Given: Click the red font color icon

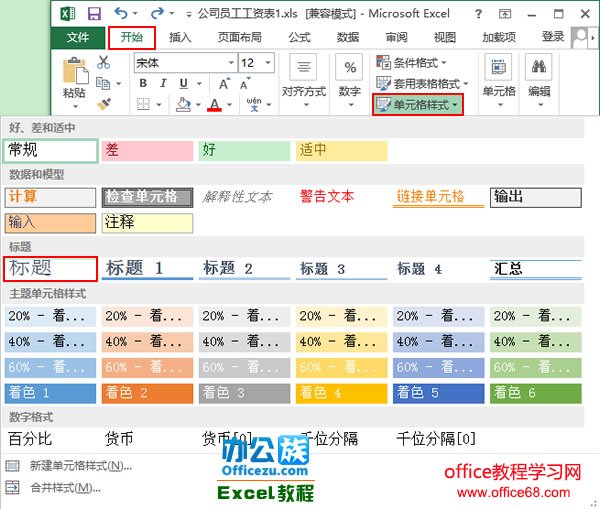Looking at the screenshot, I should pos(214,104).
